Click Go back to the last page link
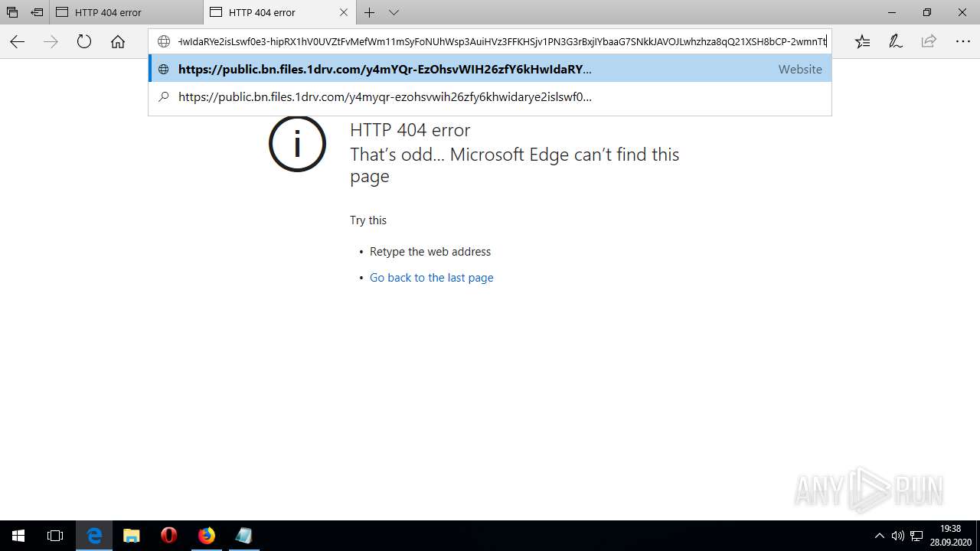 click(431, 278)
